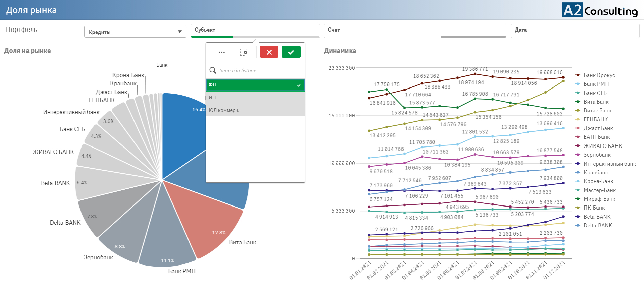
Task: Click the Банк РМП pie label
Action: 181,271
